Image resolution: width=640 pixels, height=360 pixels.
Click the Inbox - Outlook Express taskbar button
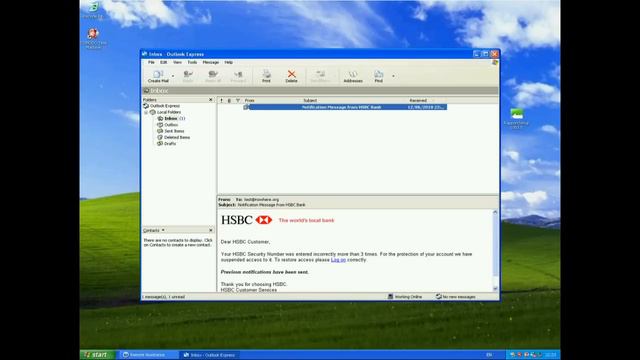pyautogui.click(x=209, y=355)
